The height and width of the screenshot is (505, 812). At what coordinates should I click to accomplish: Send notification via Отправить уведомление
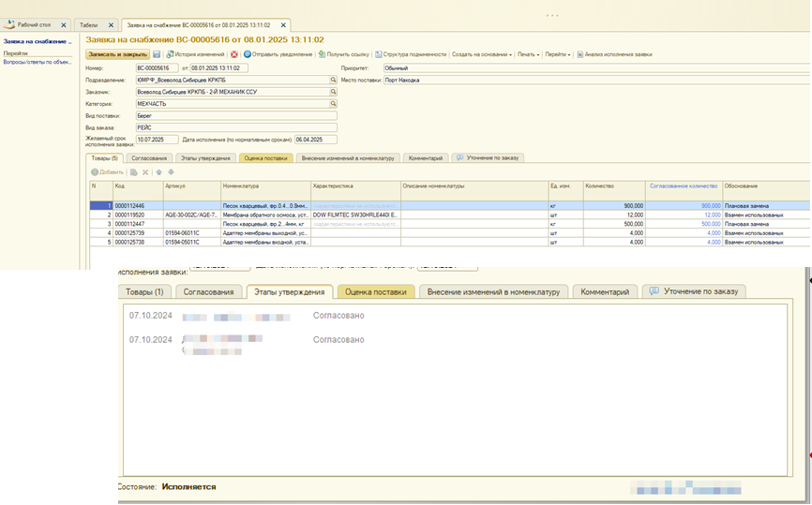click(x=278, y=54)
